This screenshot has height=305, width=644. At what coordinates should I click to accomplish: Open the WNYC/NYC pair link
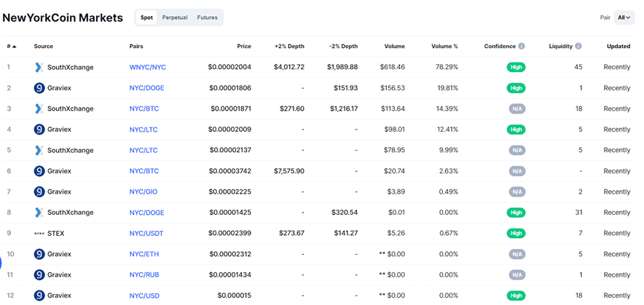(148, 68)
